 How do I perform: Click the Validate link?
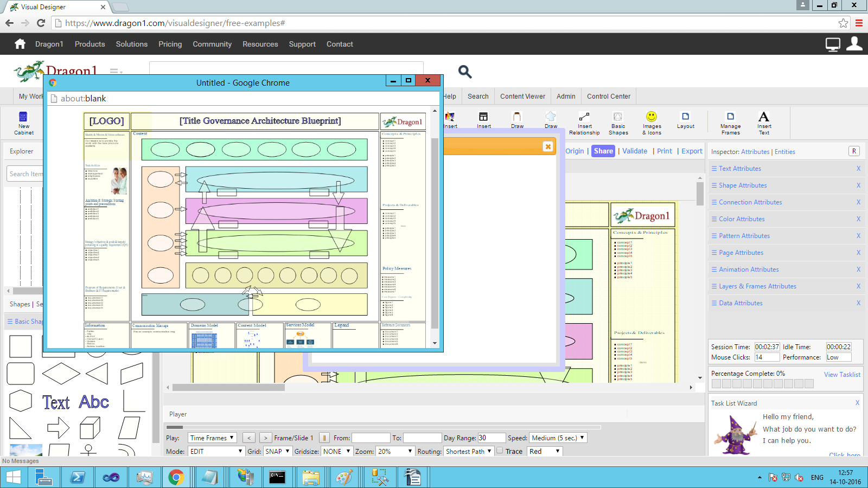click(x=635, y=151)
